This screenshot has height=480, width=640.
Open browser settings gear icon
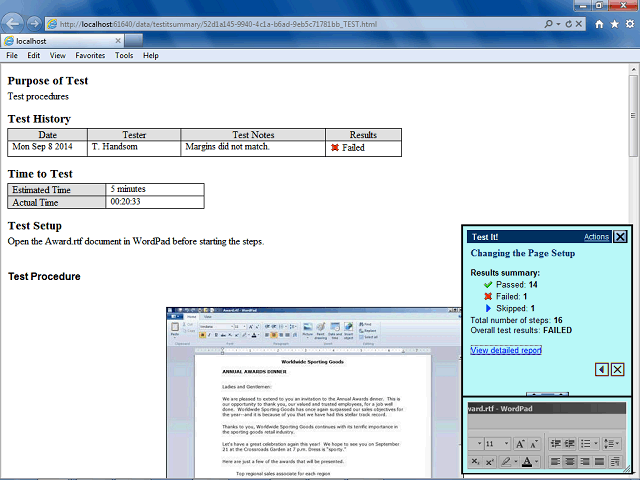point(630,24)
